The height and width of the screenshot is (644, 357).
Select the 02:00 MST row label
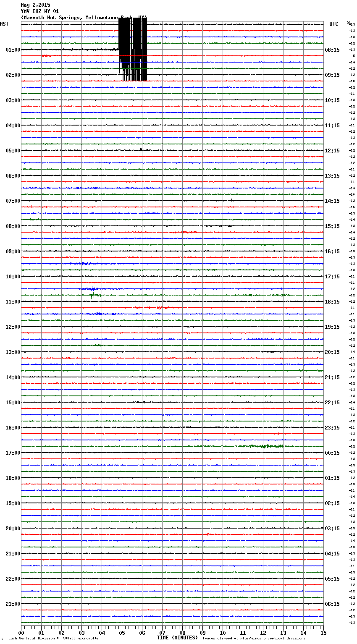coord(13,75)
